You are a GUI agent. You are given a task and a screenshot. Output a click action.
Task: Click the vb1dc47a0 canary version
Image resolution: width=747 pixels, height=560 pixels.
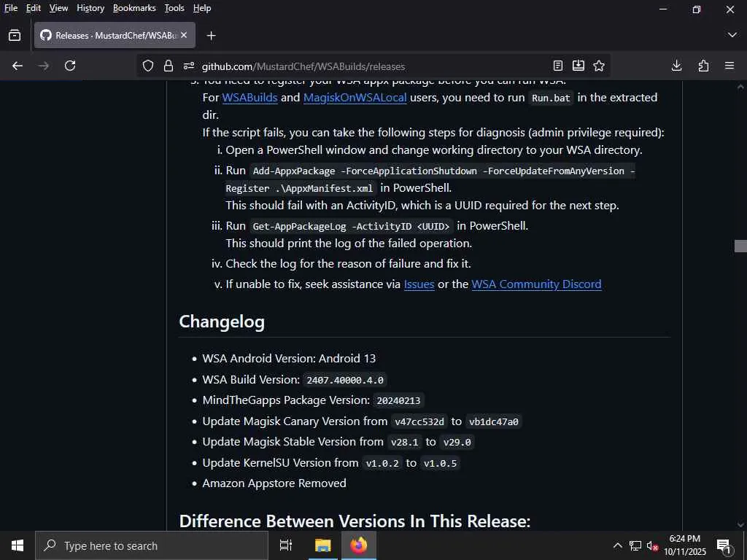click(494, 421)
